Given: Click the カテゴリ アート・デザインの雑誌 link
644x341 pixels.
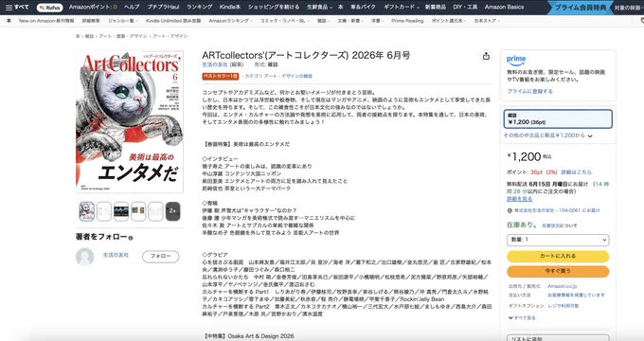Looking at the screenshot, I should [278, 76].
